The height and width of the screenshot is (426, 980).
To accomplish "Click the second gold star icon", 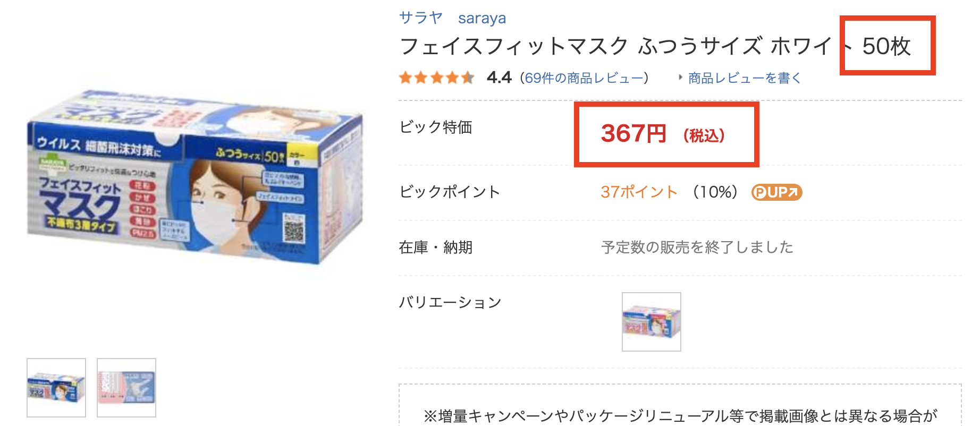I will click(421, 78).
